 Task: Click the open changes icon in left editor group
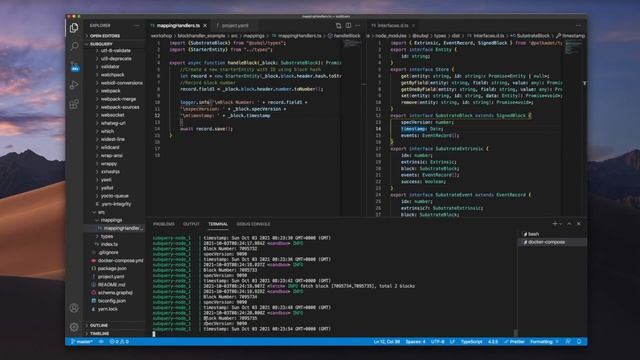click(x=338, y=25)
